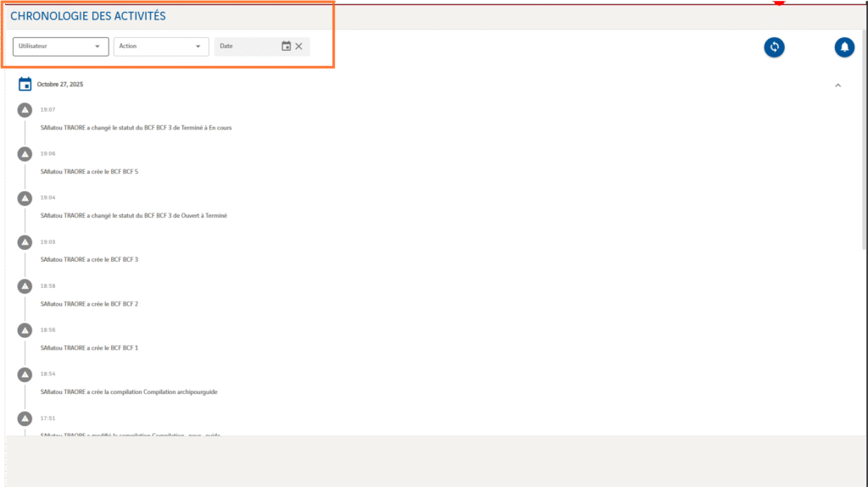Refresh the activity timeline
The image size is (868, 487).
[x=774, y=47]
